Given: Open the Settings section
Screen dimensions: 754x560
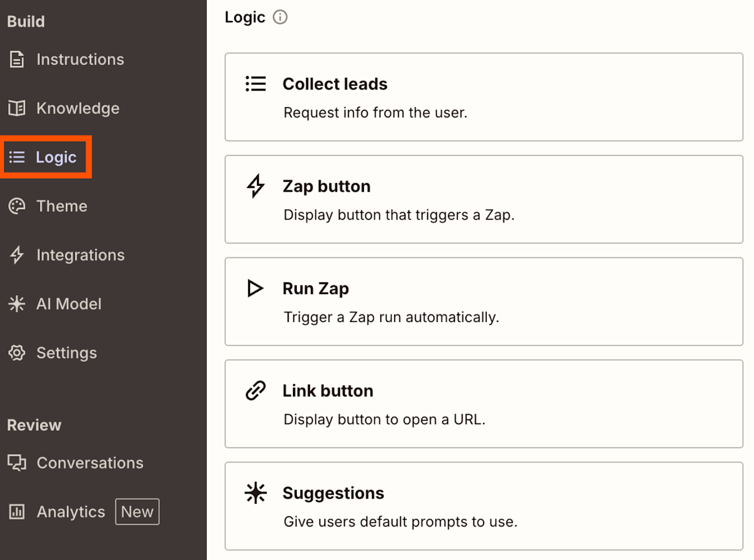Looking at the screenshot, I should point(67,353).
